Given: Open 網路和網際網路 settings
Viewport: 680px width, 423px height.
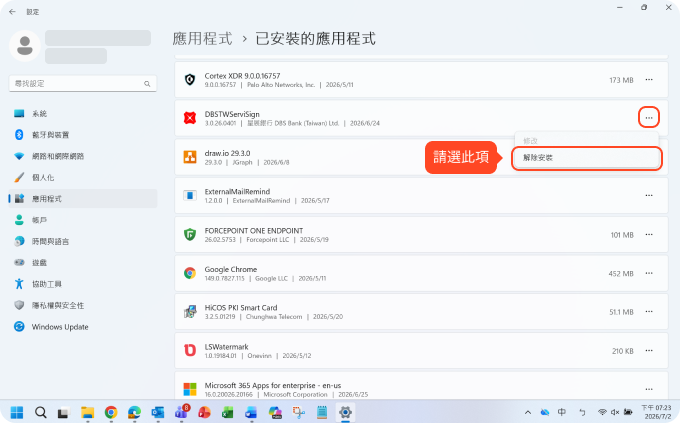Looking at the screenshot, I should 82,156.
